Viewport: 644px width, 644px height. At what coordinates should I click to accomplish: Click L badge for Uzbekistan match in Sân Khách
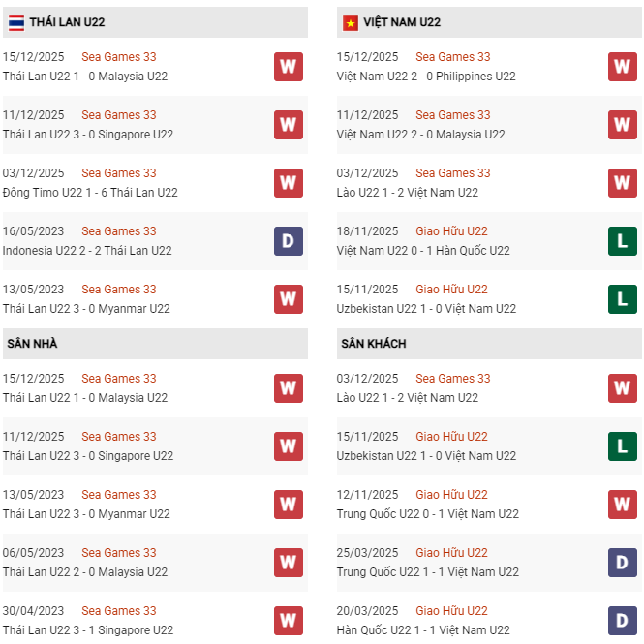click(x=622, y=446)
